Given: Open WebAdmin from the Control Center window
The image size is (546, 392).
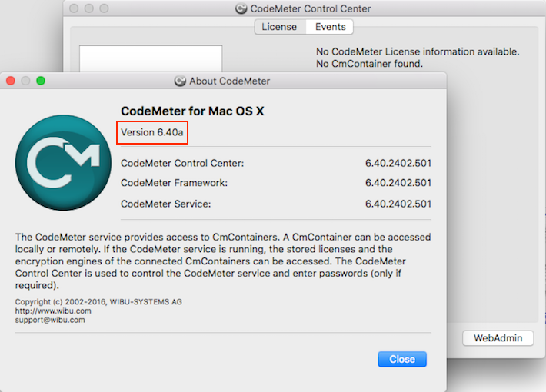Looking at the screenshot, I should click(x=498, y=338).
